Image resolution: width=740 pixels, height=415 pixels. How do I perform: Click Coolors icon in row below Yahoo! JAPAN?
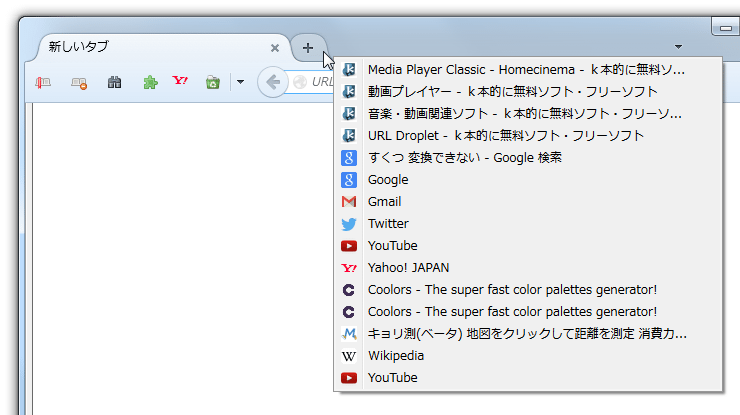[349, 290]
